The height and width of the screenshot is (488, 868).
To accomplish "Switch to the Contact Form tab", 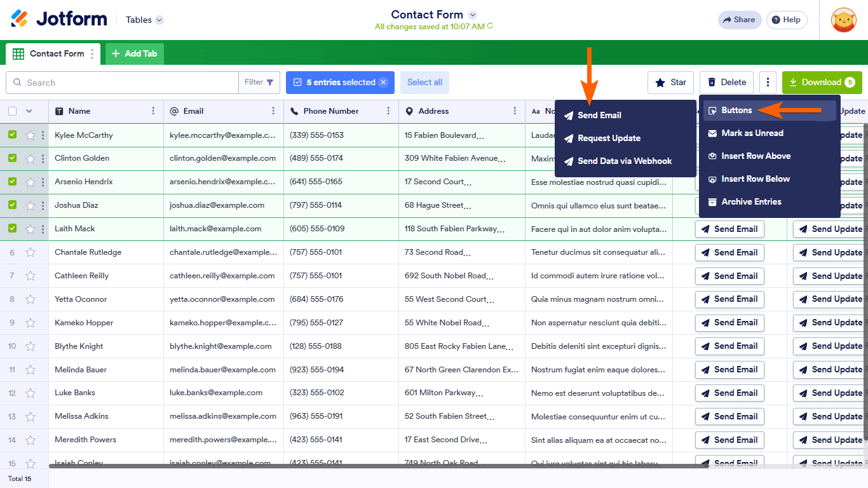I will [53, 54].
